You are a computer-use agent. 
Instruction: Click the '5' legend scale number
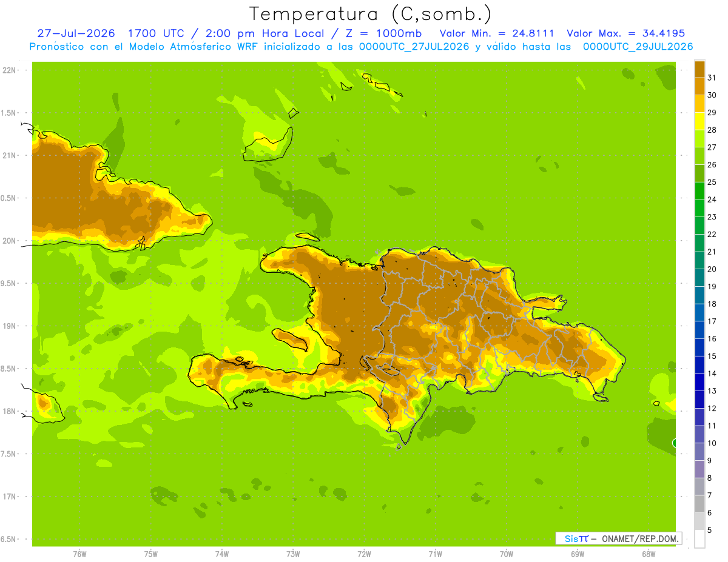click(710, 530)
